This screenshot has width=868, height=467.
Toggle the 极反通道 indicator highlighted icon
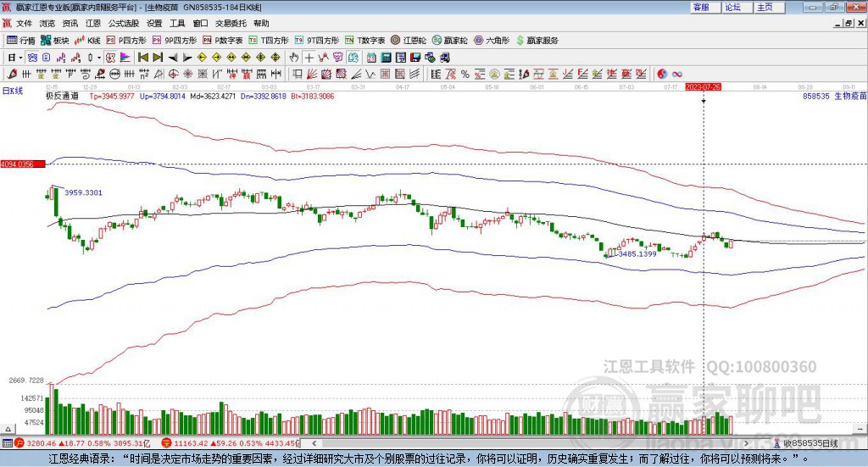pos(111,58)
